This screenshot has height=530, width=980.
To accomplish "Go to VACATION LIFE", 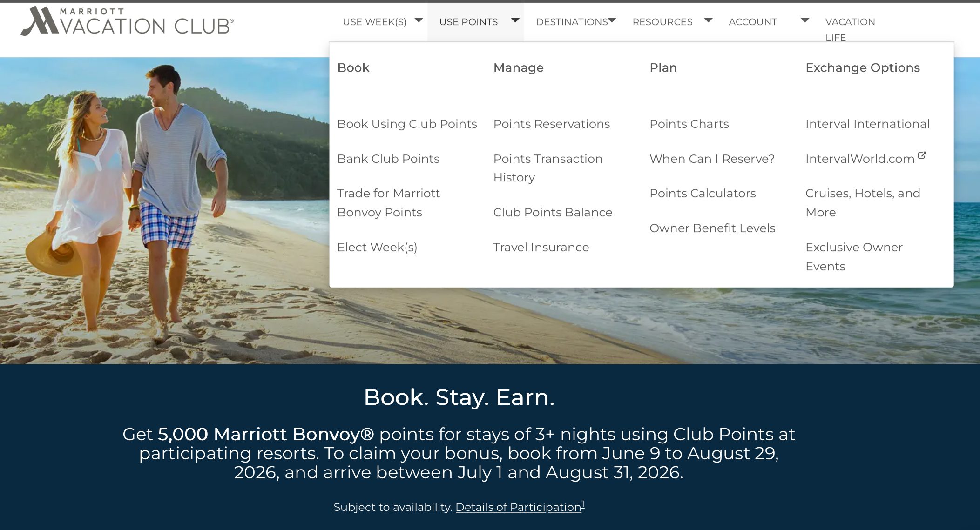I will tap(850, 29).
